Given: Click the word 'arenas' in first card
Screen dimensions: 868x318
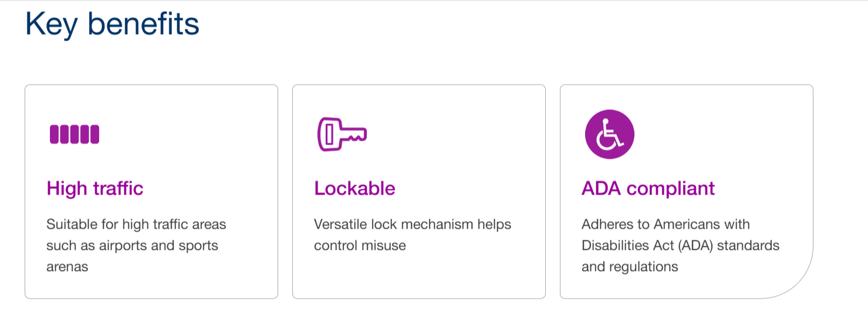Looking at the screenshot, I should [x=67, y=266].
